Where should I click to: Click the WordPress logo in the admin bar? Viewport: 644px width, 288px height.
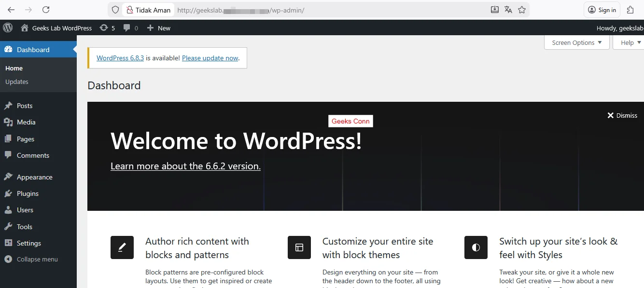pos(7,27)
